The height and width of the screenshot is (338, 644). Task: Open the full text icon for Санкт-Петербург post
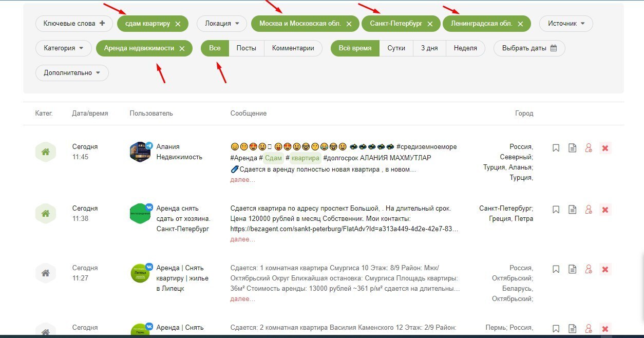coord(572,209)
